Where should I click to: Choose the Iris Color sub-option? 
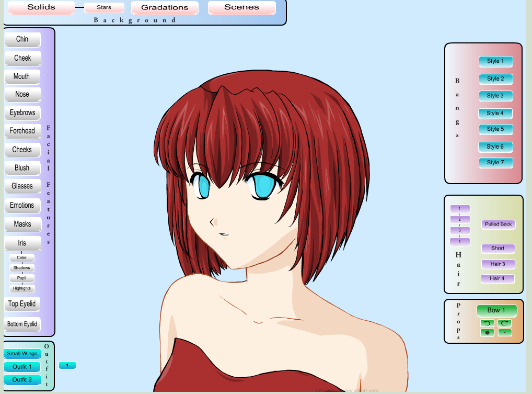pyautogui.click(x=22, y=258)
